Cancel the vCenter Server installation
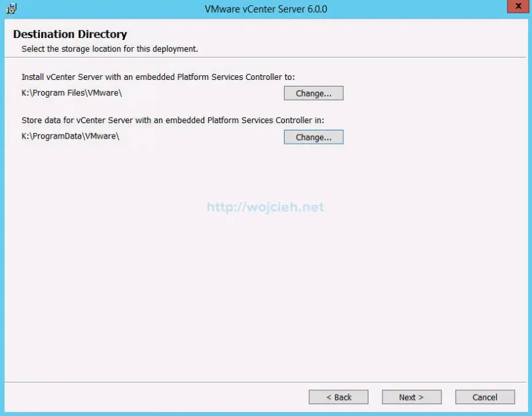Screen dimensions: 532x416 tap(485, 397)
